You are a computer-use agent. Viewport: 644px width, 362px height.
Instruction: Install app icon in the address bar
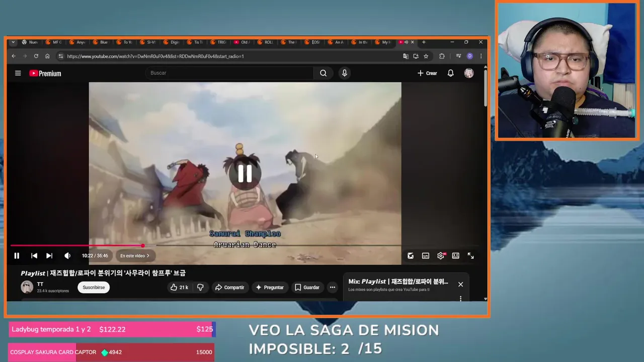(x=416, y=56)
